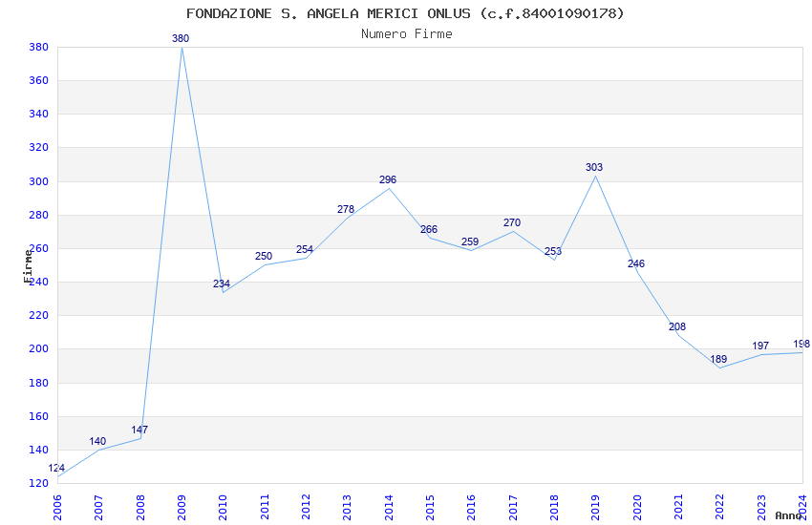This screenshot has width=812, height=525.
Task: Select the y-axis value 200
Action: (39, 349)
